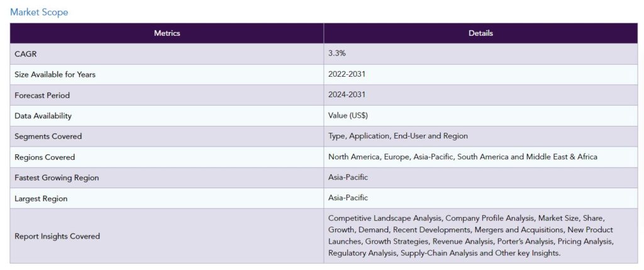The width and height of the screenshot is (644, 270).
Task: Click Asia-Pacific in Fastest Growing Region row
Action: pyautogui.click(x=348, y=177)
